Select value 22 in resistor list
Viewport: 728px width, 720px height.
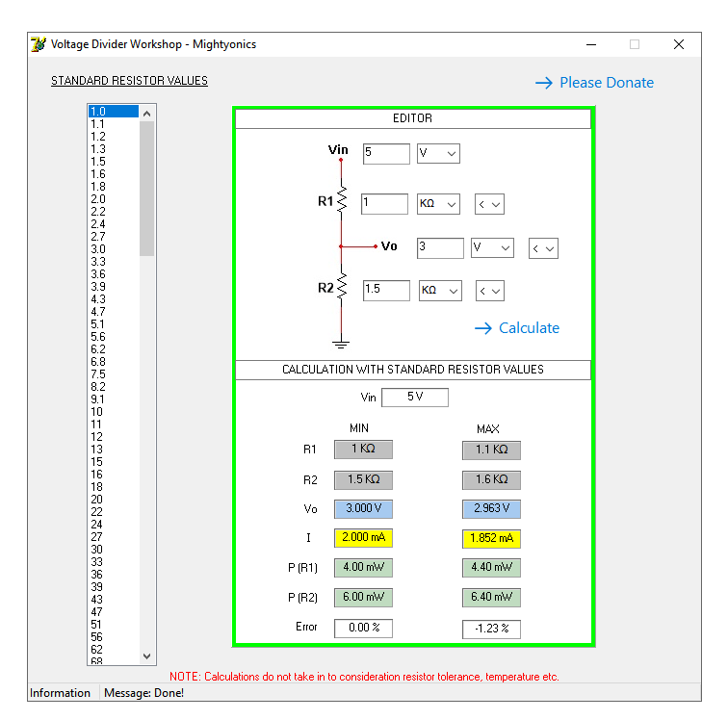(96, 512)
